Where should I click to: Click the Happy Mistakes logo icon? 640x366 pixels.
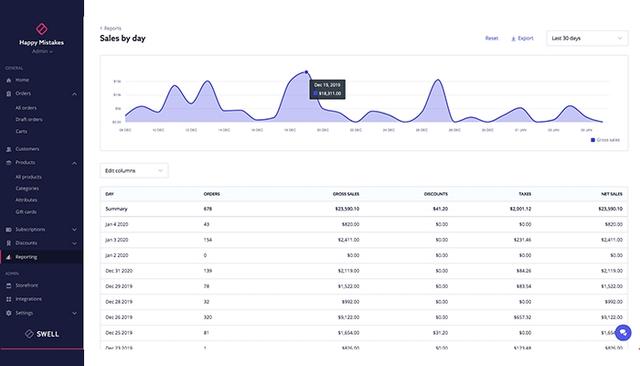coord(42,29)
